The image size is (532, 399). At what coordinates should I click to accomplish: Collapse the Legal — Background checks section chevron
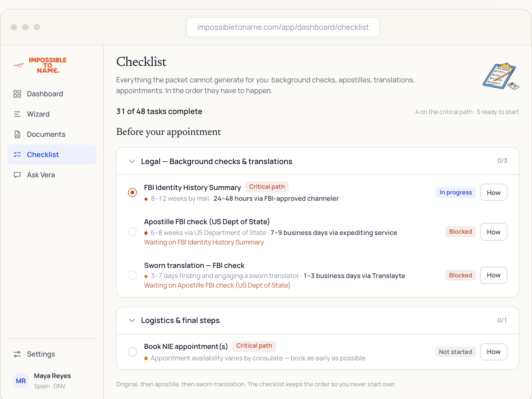[x=132, y=161]
